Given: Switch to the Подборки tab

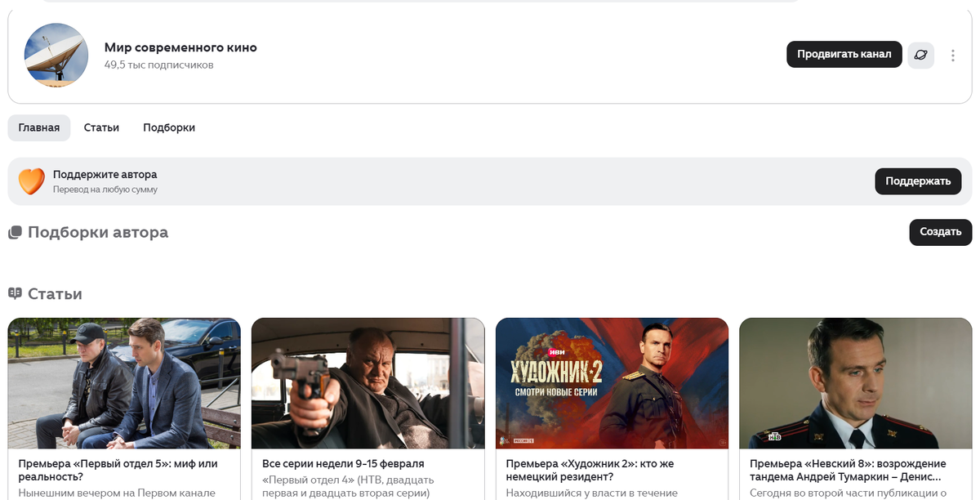Looking at the screenshot, I should tap(169, 127).
